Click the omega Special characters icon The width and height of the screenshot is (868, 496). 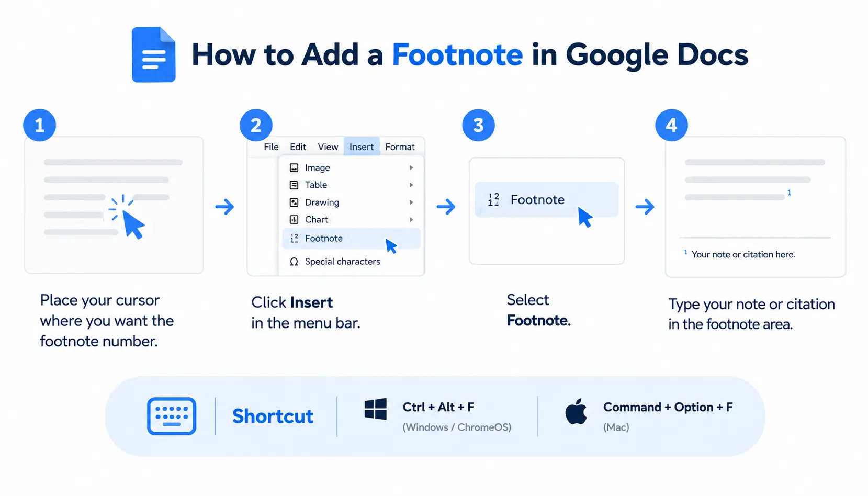tap(294, 262)
